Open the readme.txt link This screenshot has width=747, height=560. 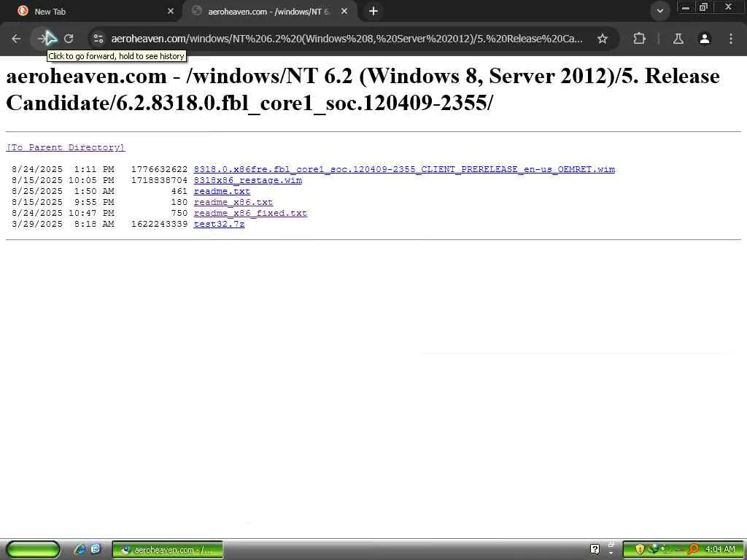(222, 191)
